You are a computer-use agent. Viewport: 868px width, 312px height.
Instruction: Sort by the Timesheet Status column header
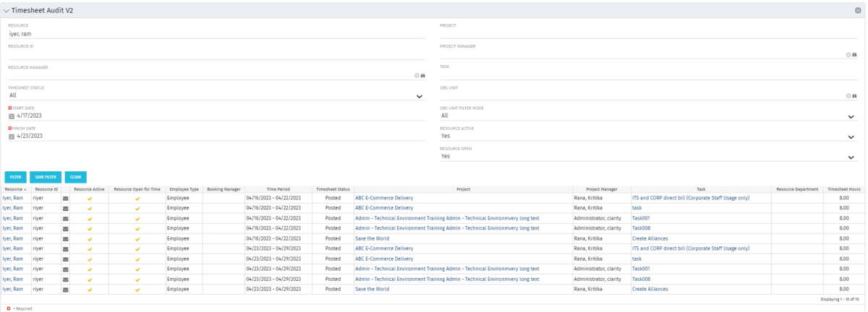pos(333,188)
